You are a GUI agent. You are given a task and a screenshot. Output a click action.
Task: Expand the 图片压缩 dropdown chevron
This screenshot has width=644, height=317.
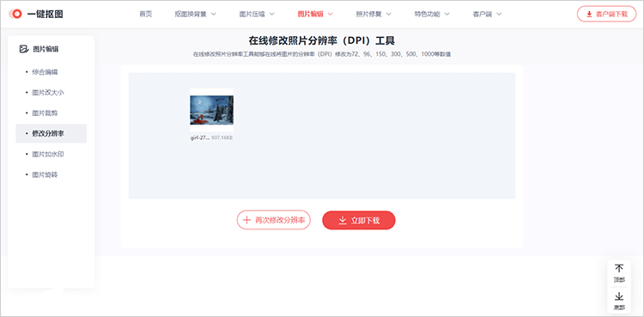point(272,14)
